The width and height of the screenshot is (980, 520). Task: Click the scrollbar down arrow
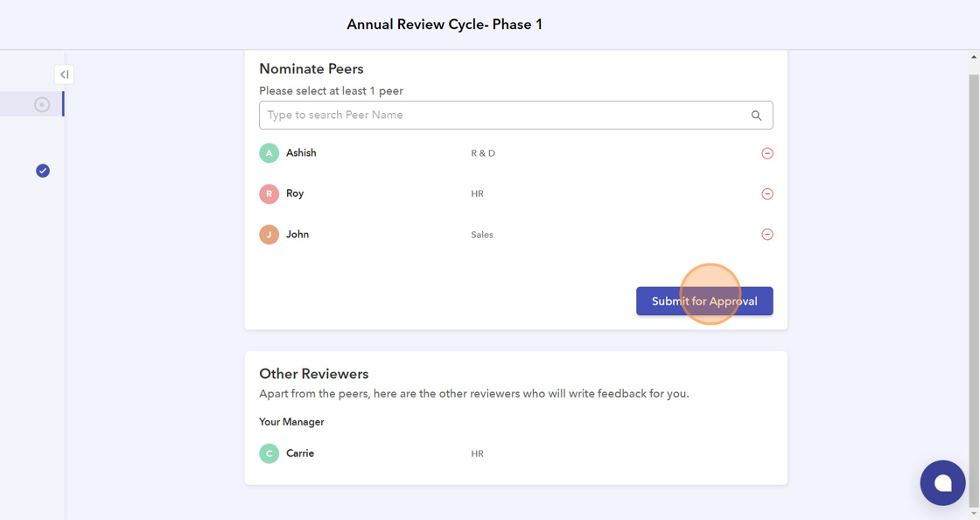point(974,514)
